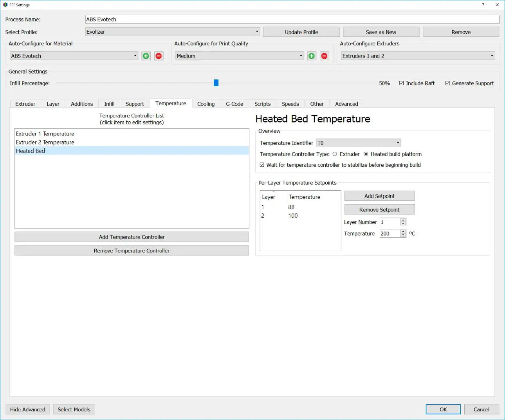The width and height of the screenshot is (505, 420).
Task: Click Add Temperature Controller
Action: click(132, 237)
